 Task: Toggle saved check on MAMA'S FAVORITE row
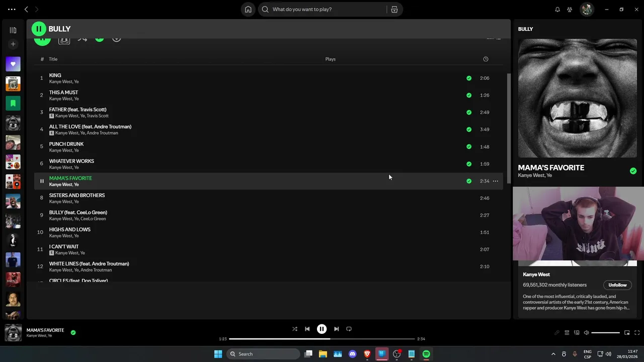tap(469, 181)
